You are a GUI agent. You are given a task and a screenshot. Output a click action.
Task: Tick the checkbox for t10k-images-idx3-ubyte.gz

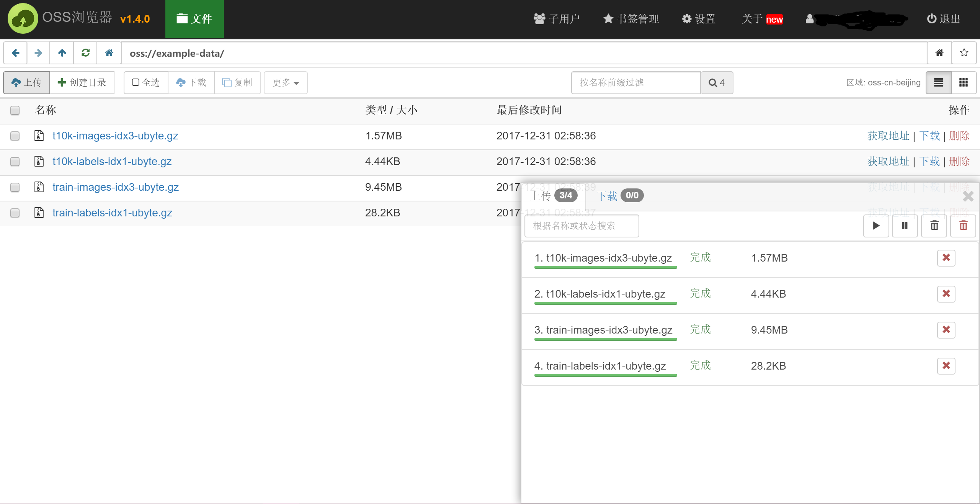[x=15, y=136]
